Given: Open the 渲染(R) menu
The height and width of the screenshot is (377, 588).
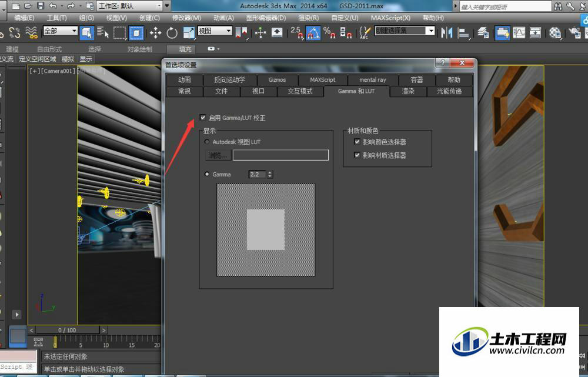Looking at the screenshot, I should [308, 18].
